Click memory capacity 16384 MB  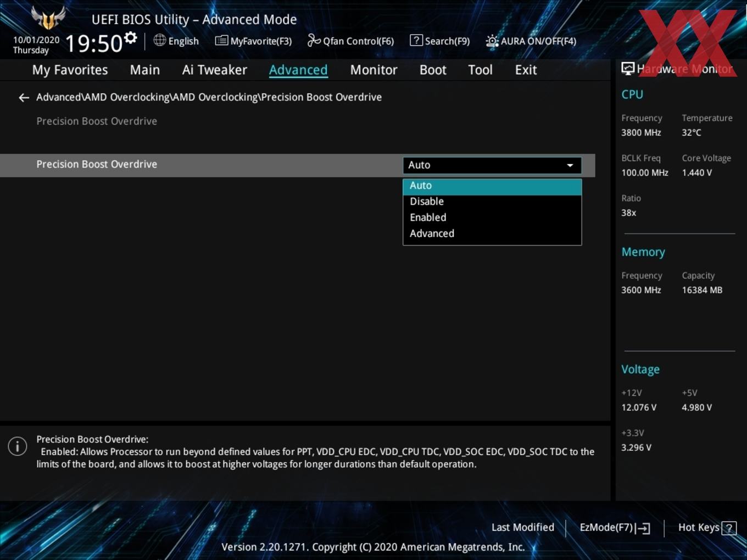coord(702,290)
